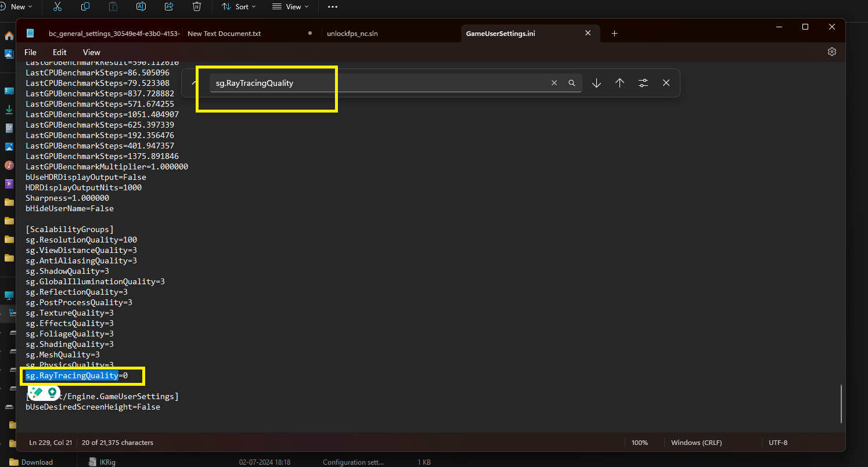868x467 pixels.
Task: Click the [ScalabilityGroups] section header
Action: (70, 229)
